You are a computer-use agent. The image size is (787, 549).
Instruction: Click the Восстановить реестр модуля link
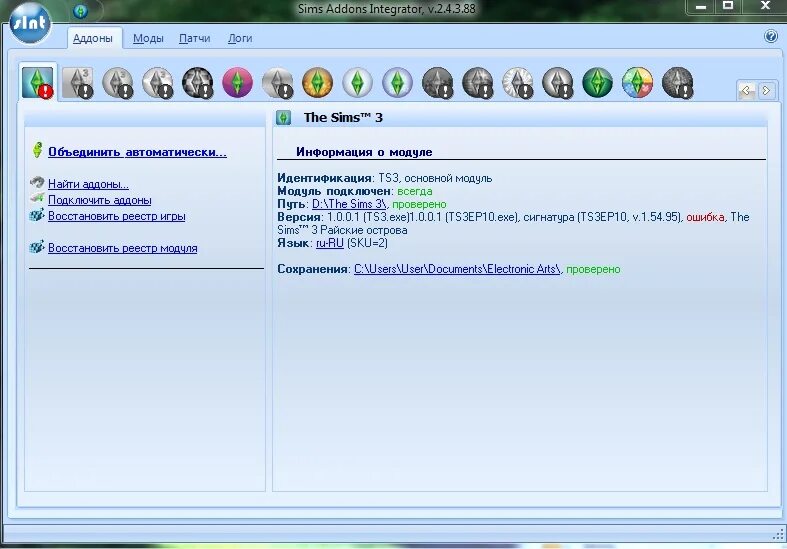[122, 248]
